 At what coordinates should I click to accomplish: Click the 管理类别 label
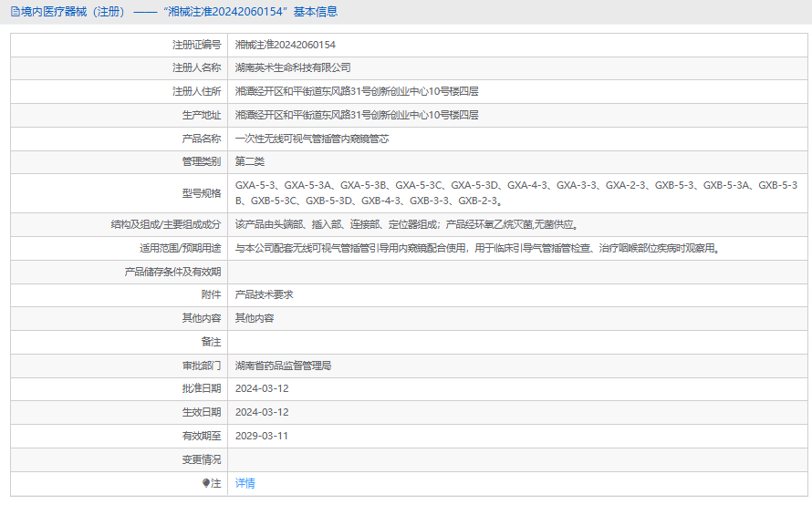[x=202, y=161]
